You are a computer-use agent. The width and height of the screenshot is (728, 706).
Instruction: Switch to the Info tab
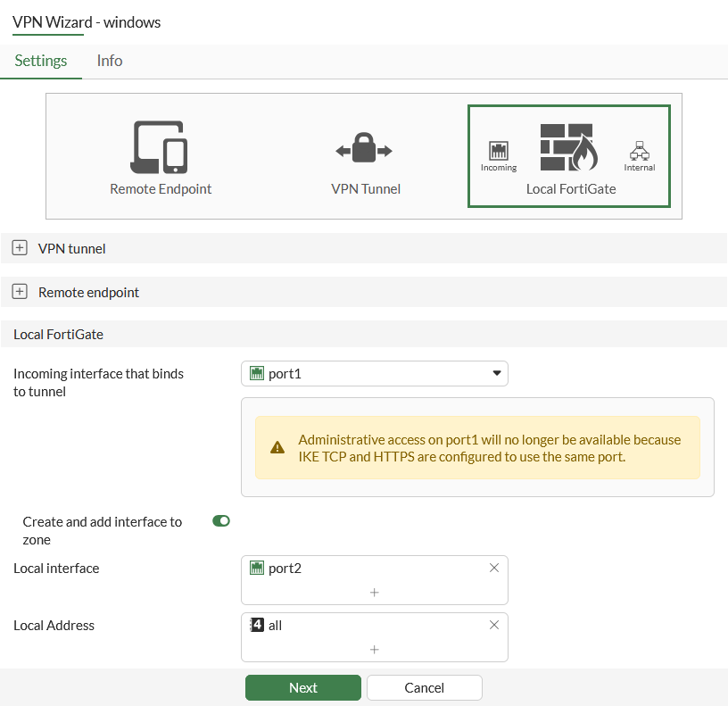click(110, 61)
